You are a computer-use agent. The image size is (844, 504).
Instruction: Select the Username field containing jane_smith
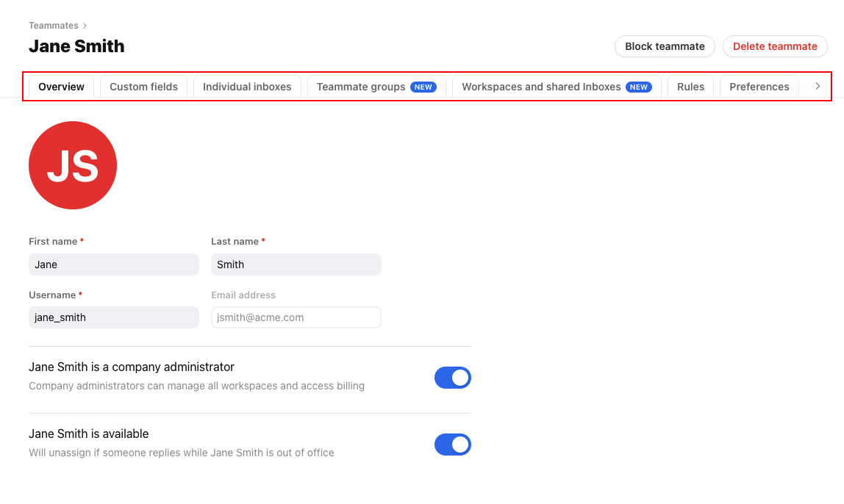[113, 317]
